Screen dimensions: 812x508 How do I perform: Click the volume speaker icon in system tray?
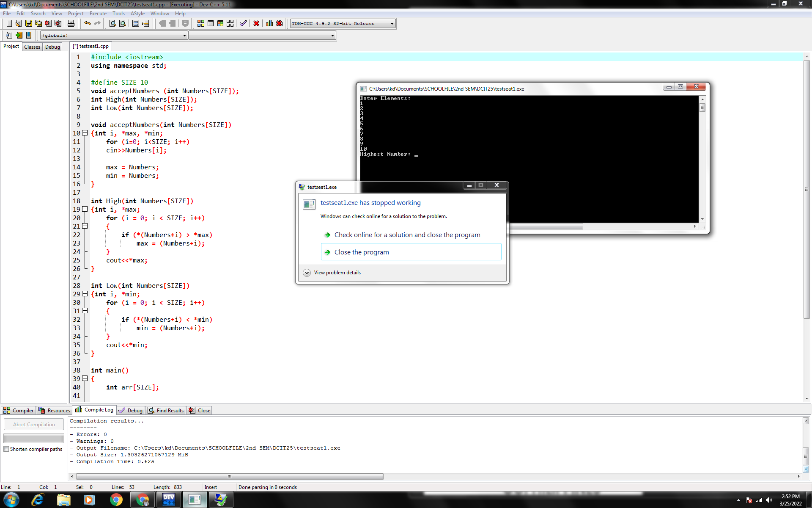(769, 500)
